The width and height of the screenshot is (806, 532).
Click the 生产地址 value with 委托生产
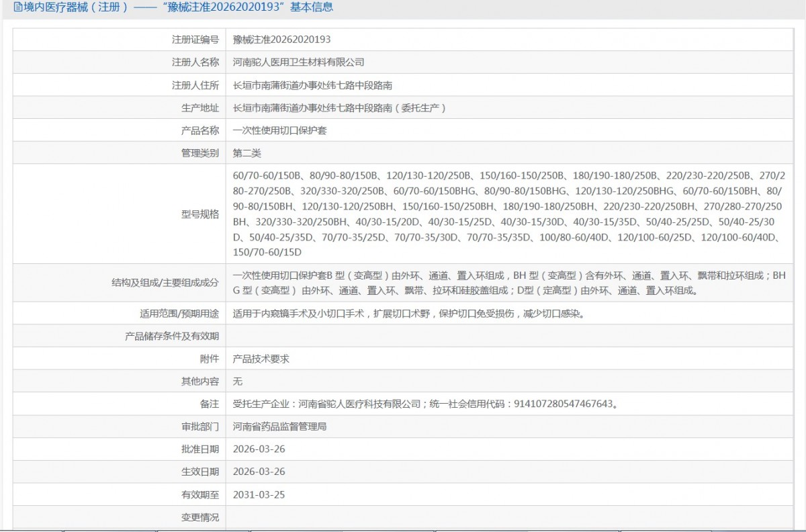[339, 107]
